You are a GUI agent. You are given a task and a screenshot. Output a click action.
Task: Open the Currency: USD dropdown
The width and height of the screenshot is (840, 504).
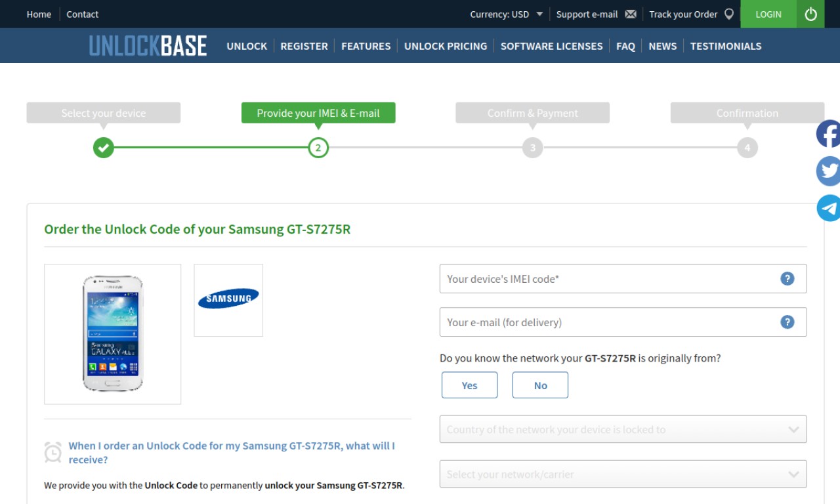point(507,14)
